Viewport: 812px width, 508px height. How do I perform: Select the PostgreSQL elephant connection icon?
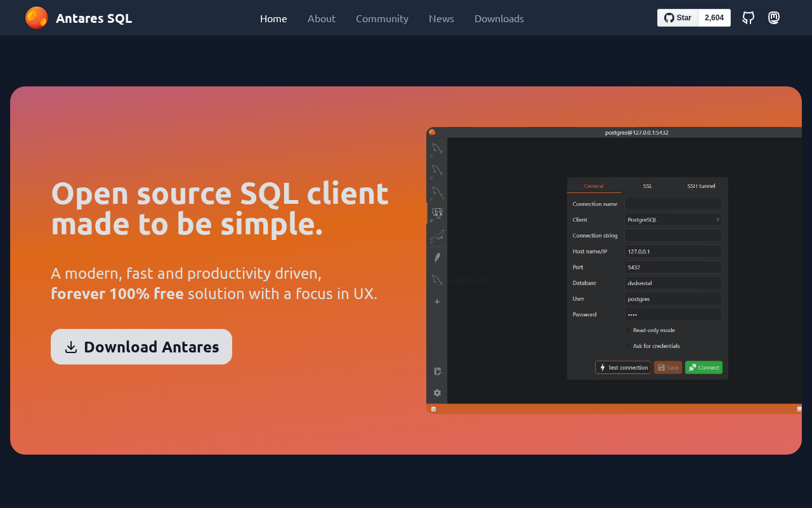(x=437, y=213)
